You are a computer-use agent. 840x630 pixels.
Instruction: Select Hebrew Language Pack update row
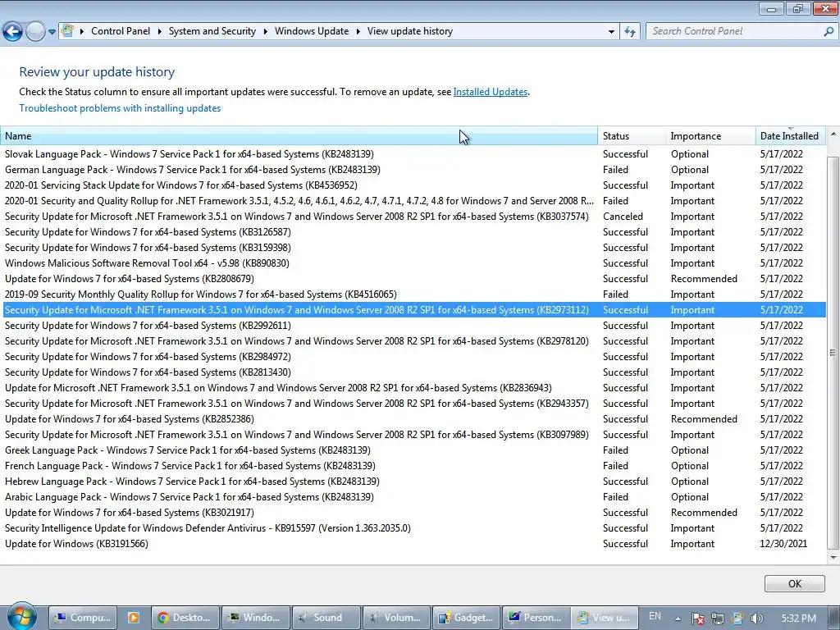pyautogui.click(x=414, y=481)
